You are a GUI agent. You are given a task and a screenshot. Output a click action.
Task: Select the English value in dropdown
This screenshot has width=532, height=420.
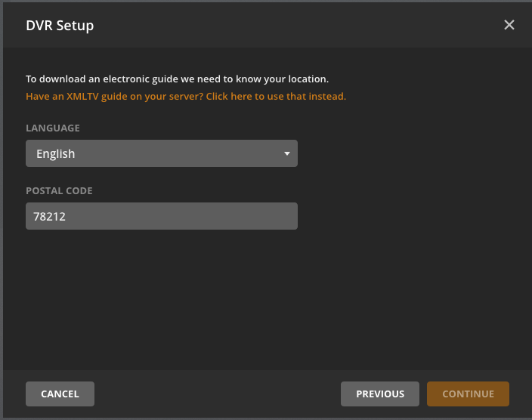point(56,154)
